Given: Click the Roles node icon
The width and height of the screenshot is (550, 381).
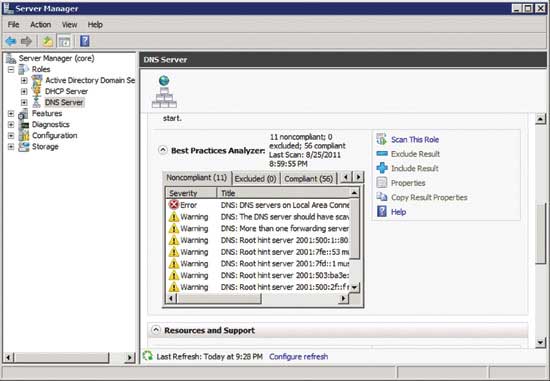Looking at the screenshot, I should tap(24, 69).
